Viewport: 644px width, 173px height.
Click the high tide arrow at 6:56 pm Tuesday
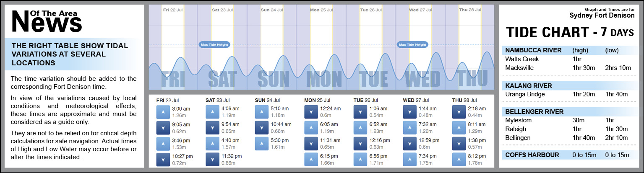tap(360, 160)
